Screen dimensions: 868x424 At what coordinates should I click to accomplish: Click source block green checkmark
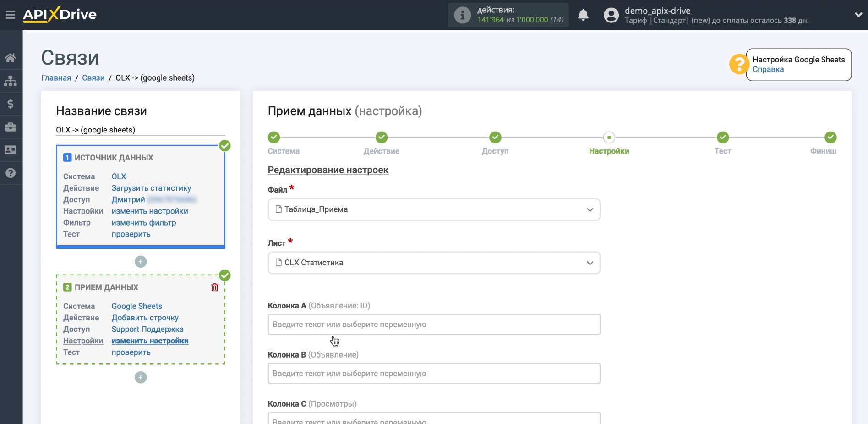click(x=225, y=146)
